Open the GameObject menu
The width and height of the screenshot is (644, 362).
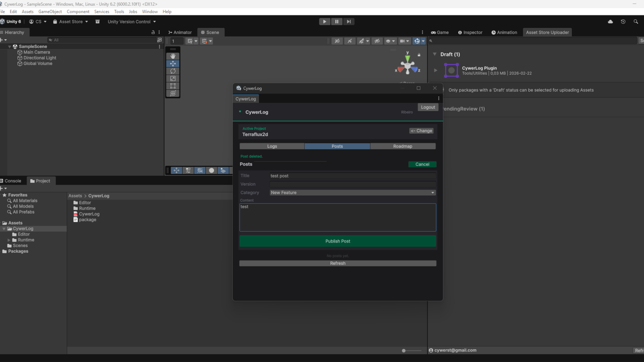(x=50, y=11)
